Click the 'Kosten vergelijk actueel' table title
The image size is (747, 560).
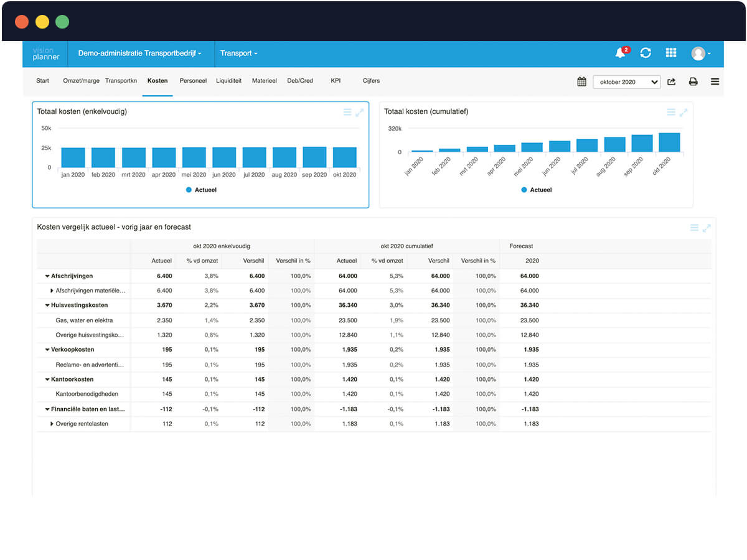coord(114,227)
